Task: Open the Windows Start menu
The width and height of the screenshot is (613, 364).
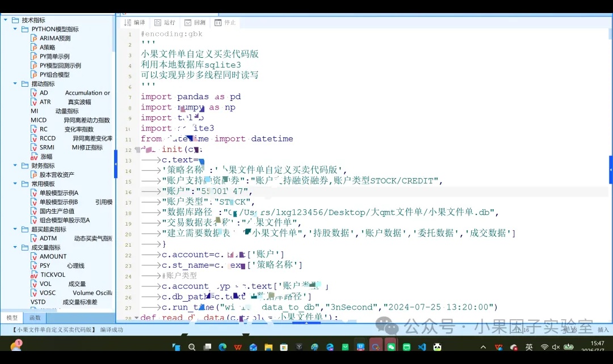Action: pyautogui.click(x=177, y=347)
